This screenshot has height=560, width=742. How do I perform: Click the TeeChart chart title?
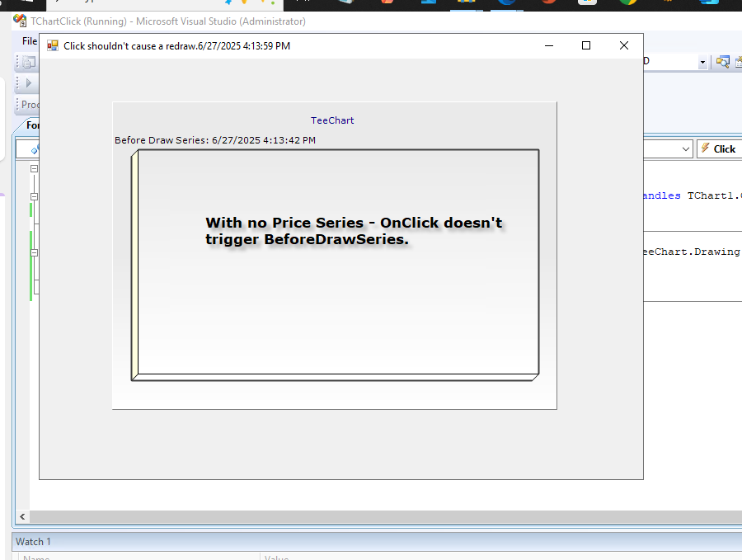332,120
